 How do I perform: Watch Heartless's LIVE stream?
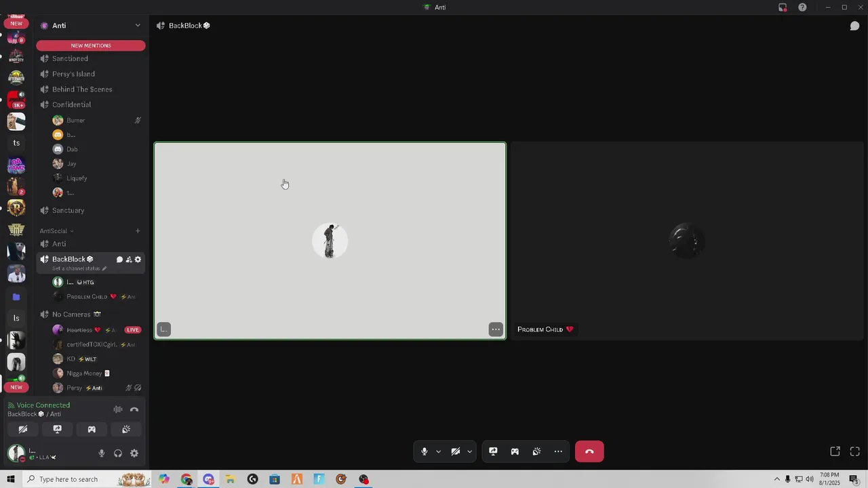133,330
